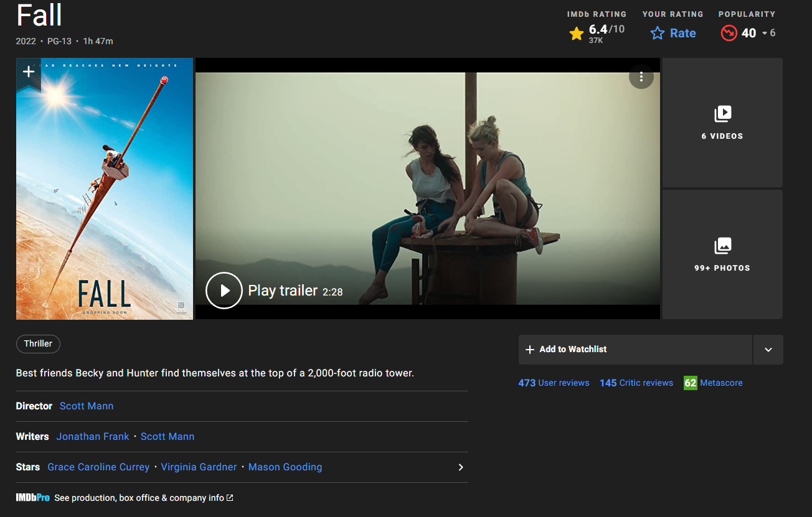
Task: Open Grace Caroline Currey's profile
Action: [98, 467]
